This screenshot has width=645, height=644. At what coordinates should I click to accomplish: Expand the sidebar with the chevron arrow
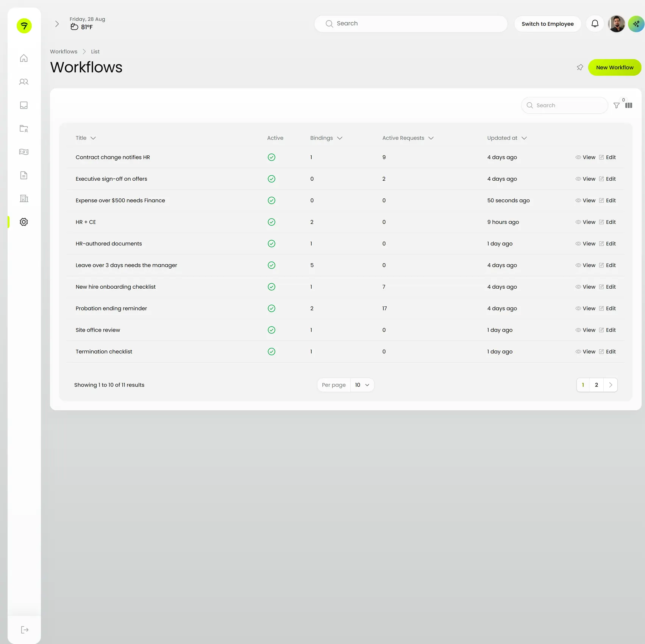pyautogui.click(x=57, y=24)
